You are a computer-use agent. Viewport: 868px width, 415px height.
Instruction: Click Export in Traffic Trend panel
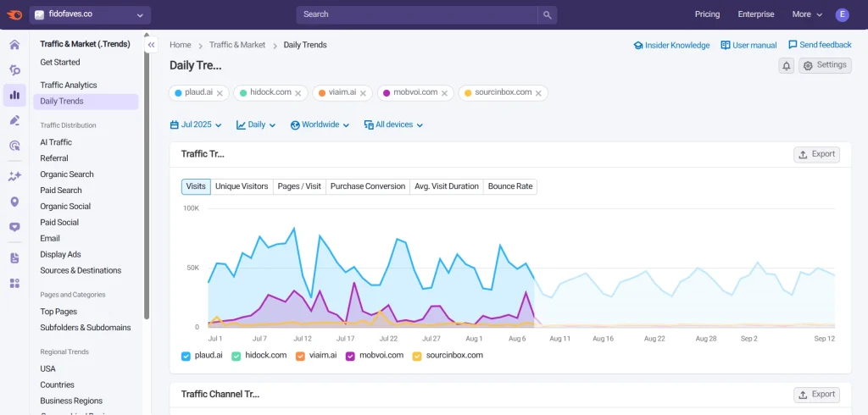click(x=817, y=154)
